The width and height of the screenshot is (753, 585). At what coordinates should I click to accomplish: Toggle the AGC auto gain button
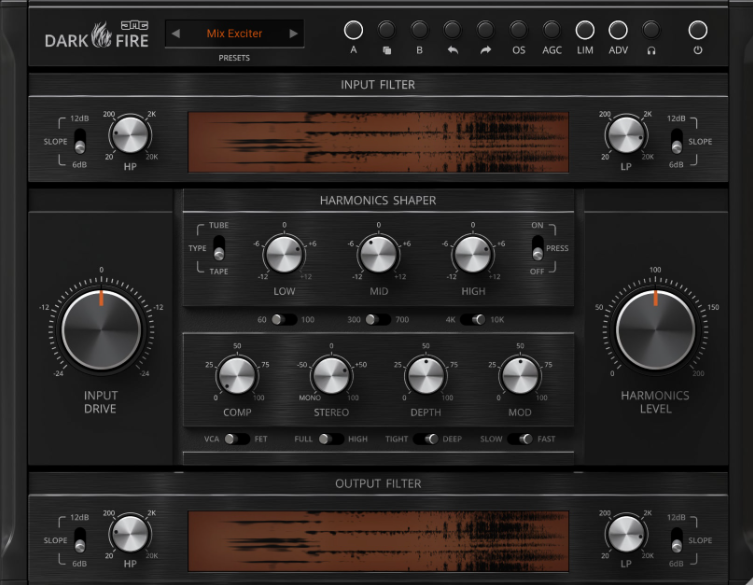pos(552,30)
